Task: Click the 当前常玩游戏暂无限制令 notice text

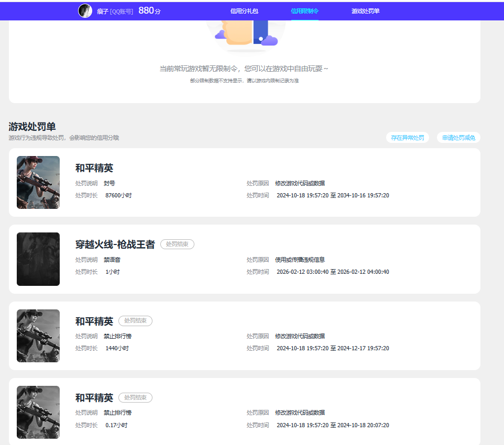Action: tap(244, 69)
